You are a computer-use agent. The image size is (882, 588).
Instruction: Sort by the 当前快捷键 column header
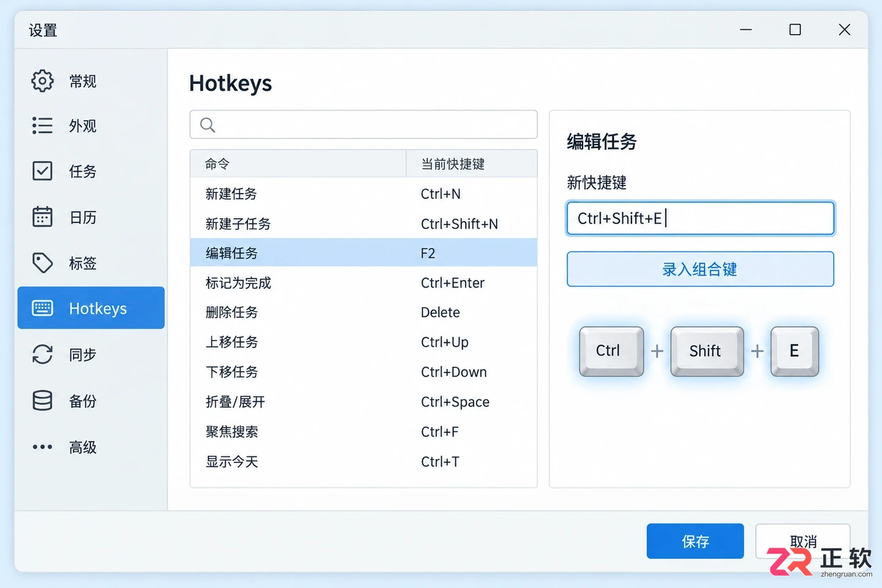coord(472,164)
